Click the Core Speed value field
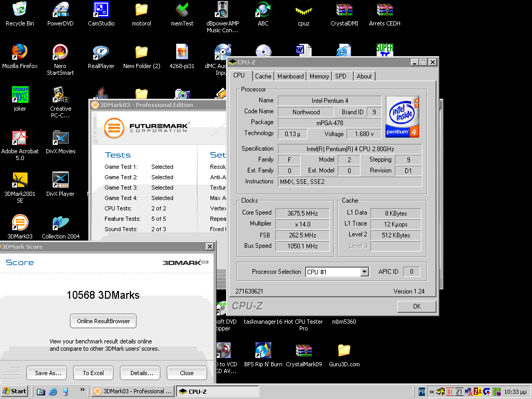532x399 pixels. (302, 213)
